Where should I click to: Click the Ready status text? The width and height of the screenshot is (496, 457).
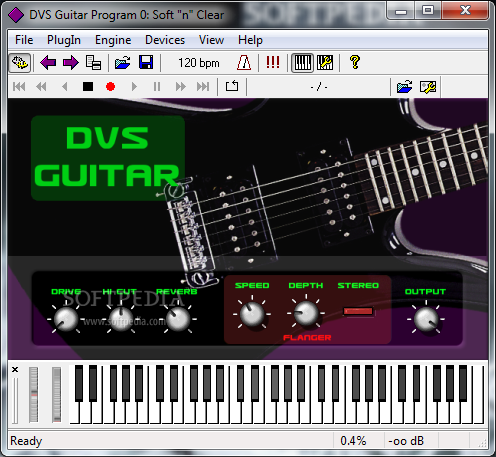pos(26,441)
